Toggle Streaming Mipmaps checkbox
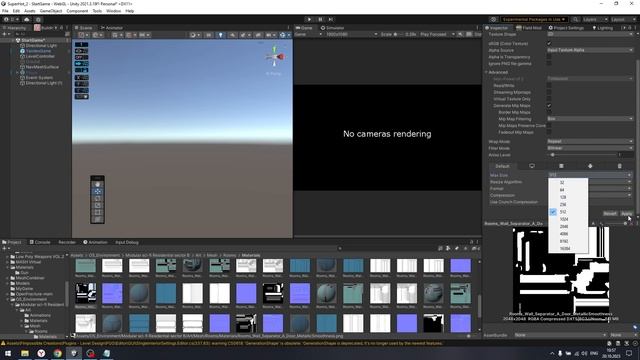 pyautogui.click(x=549, y=92)
